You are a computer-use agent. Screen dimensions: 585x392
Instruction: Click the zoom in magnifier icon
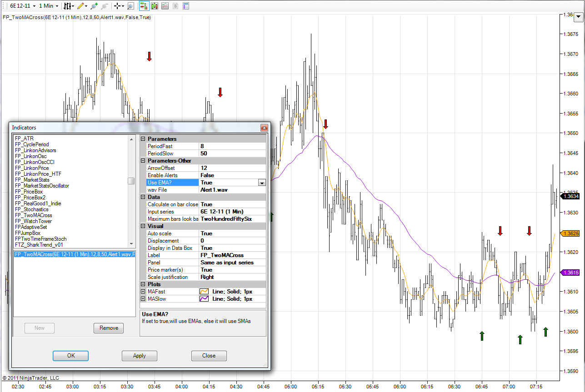[x=94, y=6]
